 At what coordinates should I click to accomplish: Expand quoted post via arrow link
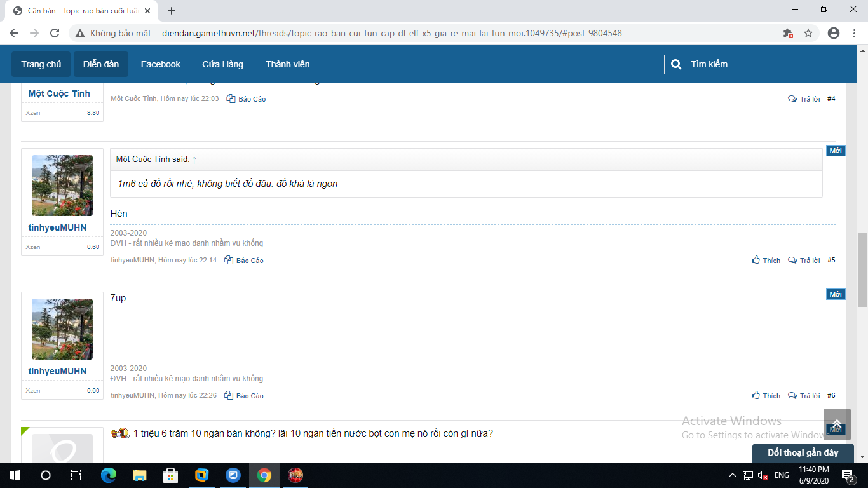(194, 159)
